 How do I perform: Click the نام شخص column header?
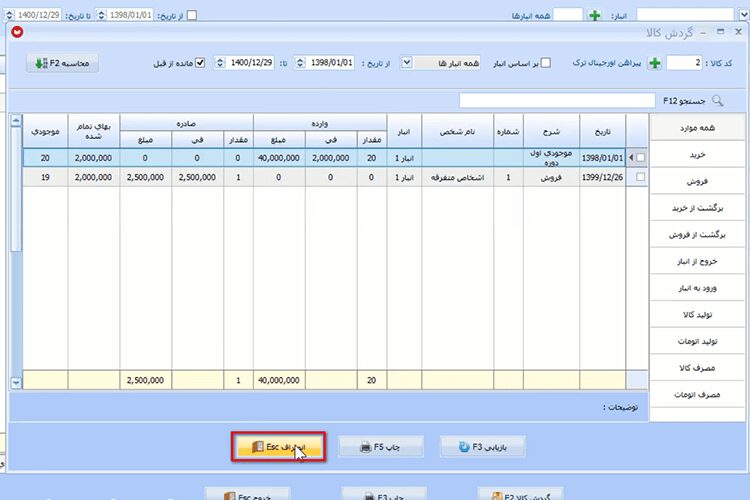pyautogui.click(x=458, y=132)
